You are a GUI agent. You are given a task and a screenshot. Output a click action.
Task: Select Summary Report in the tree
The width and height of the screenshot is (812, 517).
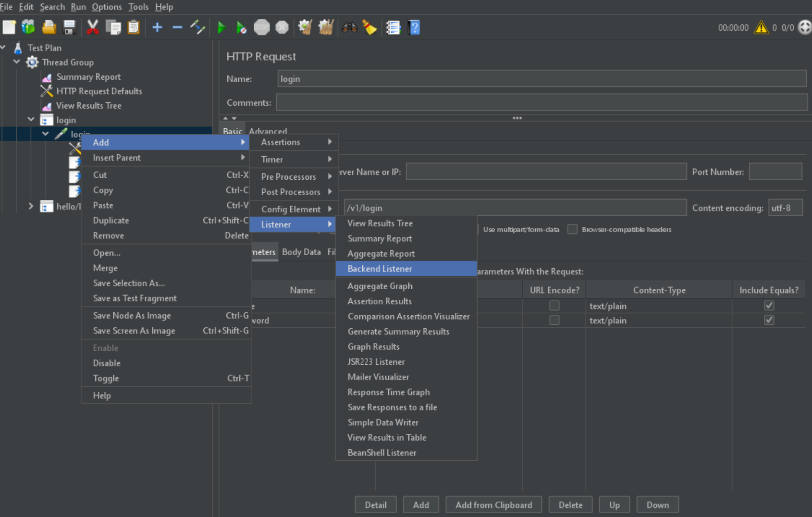pyautogui.click(x=88, y=77)
